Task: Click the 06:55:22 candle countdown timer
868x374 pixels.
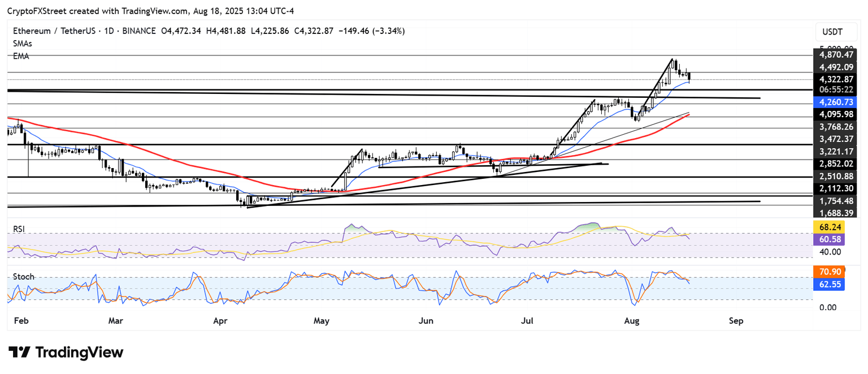Action: coord(836,89)
